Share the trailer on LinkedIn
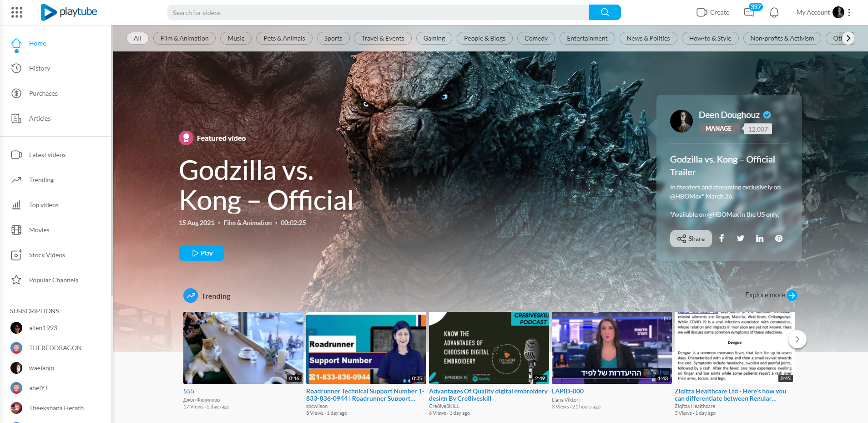The image size is (868, 423). (760, 238)
